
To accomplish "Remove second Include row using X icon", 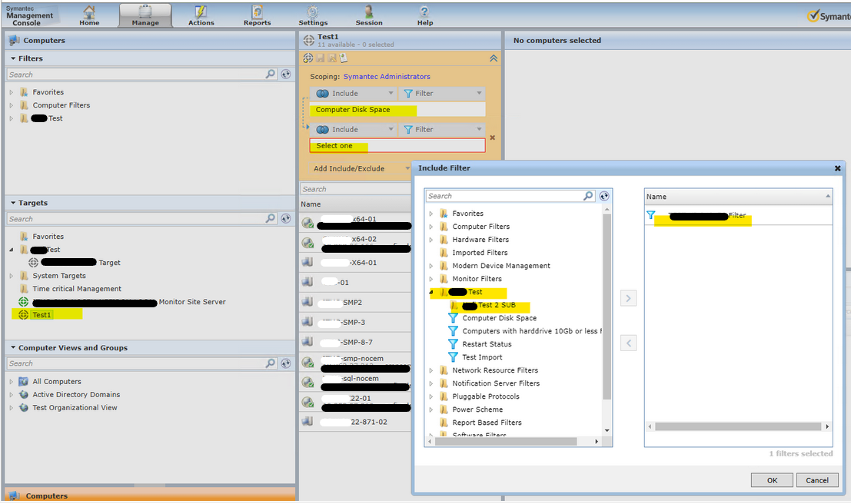I will coord(493,138).
